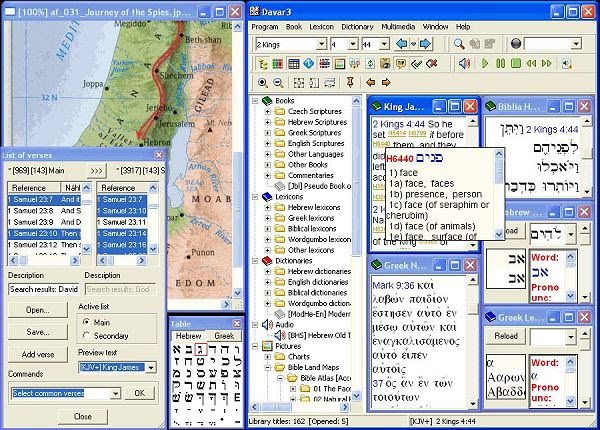Switch to the Hebrew tab in Table
This screenshot has height=430, width=600.
pos(188,336)
